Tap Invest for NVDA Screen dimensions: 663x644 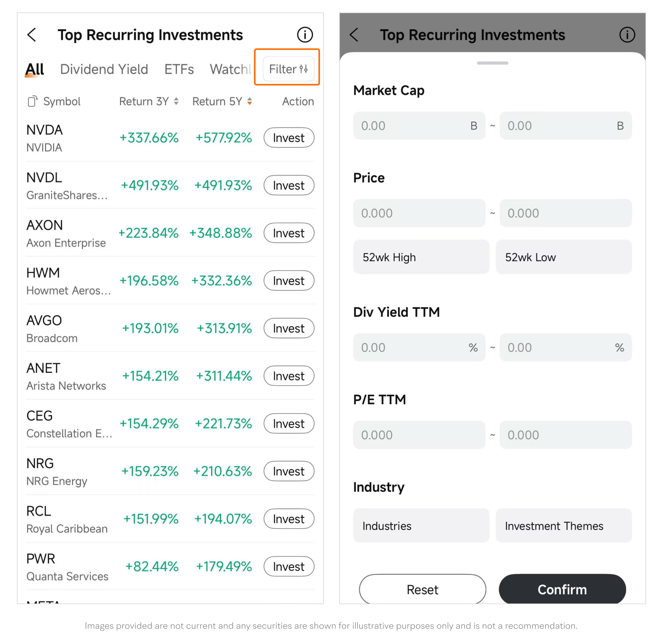click(x=289, y=138)
